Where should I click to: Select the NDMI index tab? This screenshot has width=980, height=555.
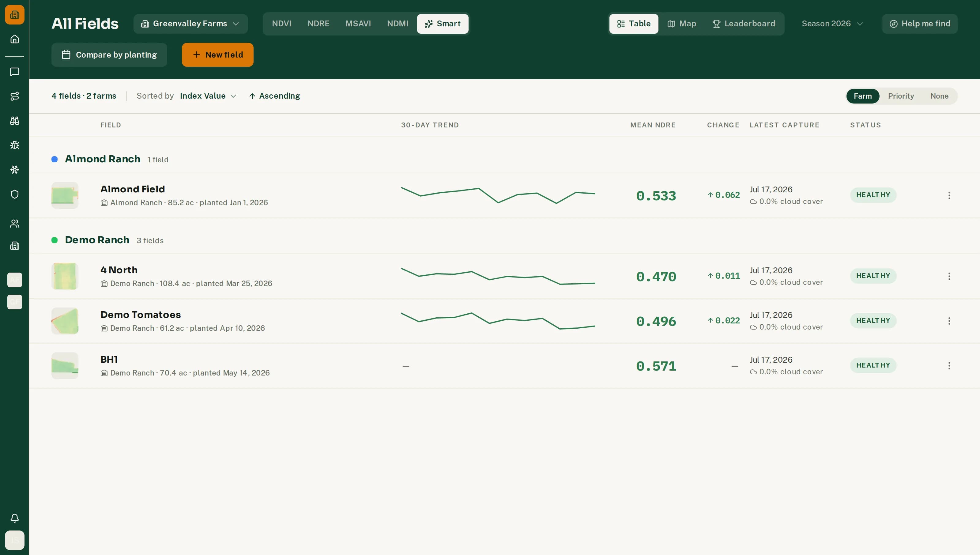(x=398, y=24)
